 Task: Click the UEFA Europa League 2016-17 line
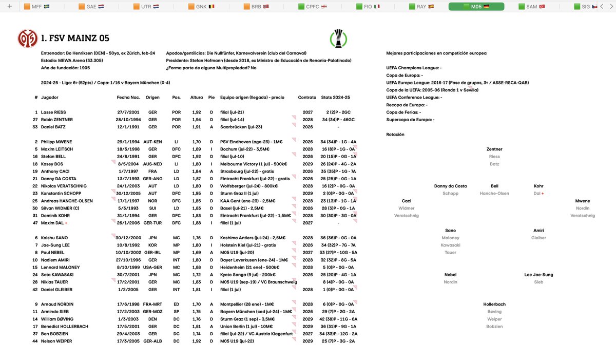click(x=457, y=83)
